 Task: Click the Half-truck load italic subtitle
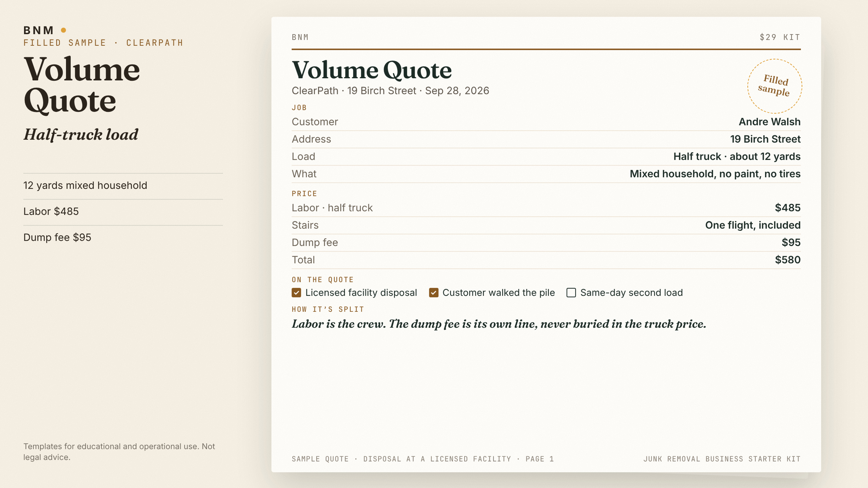click(81, 135)
